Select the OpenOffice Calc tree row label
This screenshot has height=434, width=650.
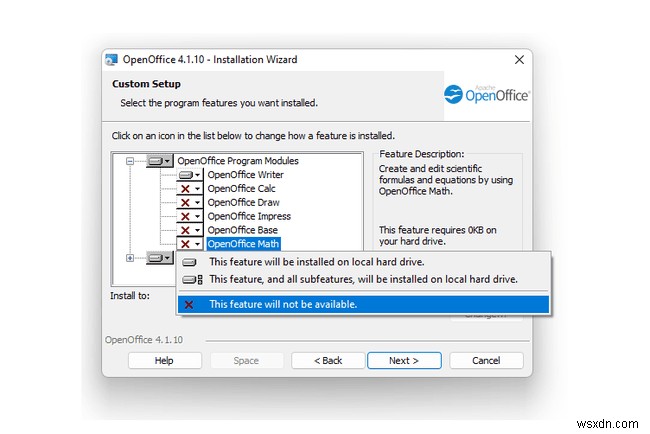[x=241, y=189]
